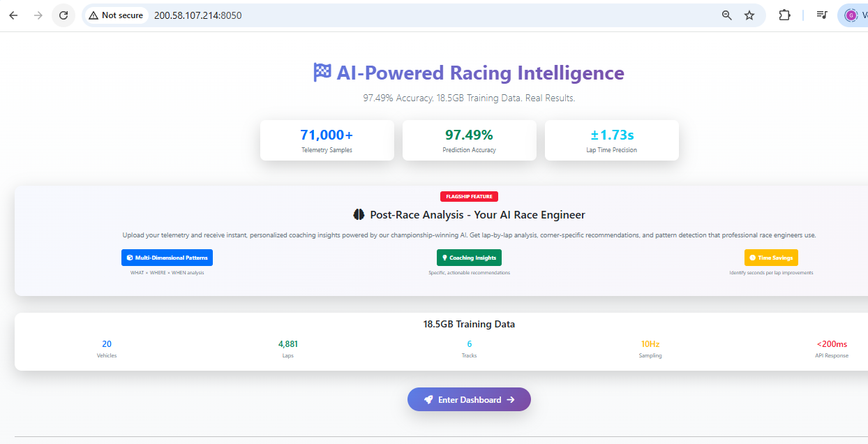This screenshot has height=444, width=868.
Task: Select the 97.49% Prediction Accuracy card
Action: click(469, 140)
